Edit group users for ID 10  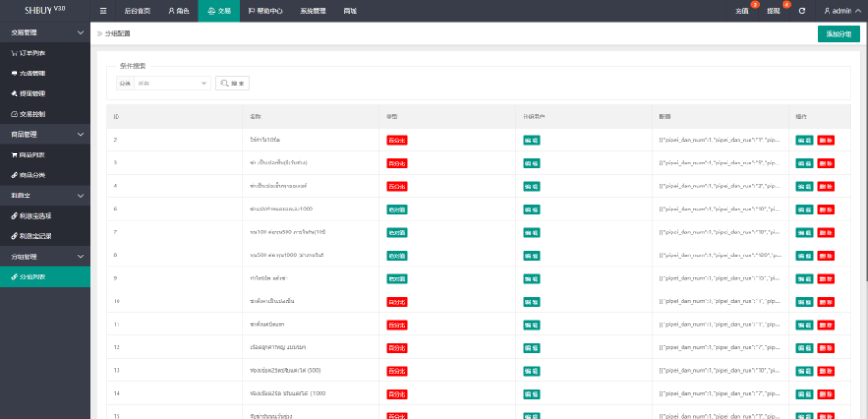coord(532,301)
